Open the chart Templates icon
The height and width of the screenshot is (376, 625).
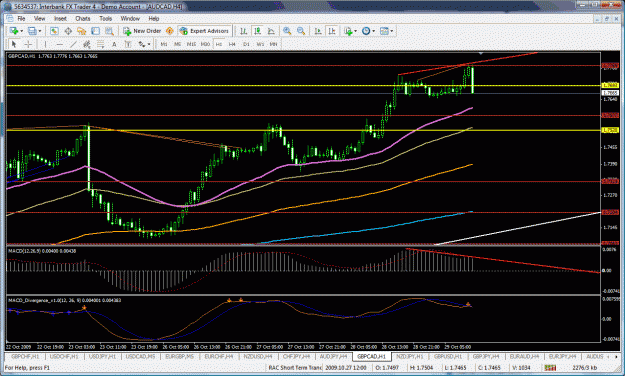click(x=384, y=31)
